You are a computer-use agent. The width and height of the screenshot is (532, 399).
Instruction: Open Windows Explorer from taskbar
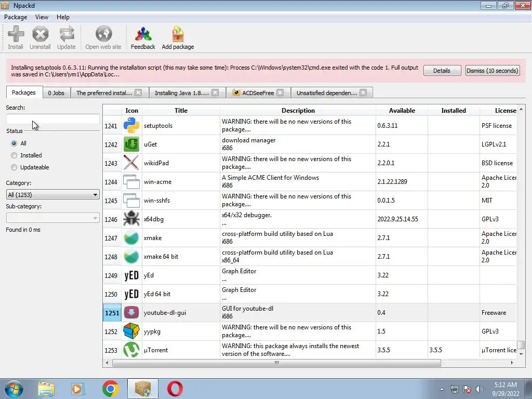(46, 389)
